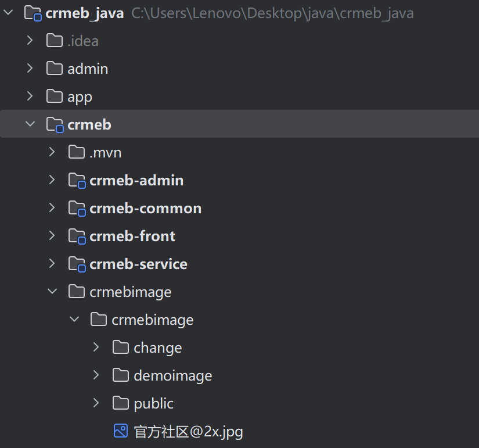The width and height of the screenshot is (479, 448).
Task: Select the 官方社区@2x.jpg file
Action: [188, 432]
